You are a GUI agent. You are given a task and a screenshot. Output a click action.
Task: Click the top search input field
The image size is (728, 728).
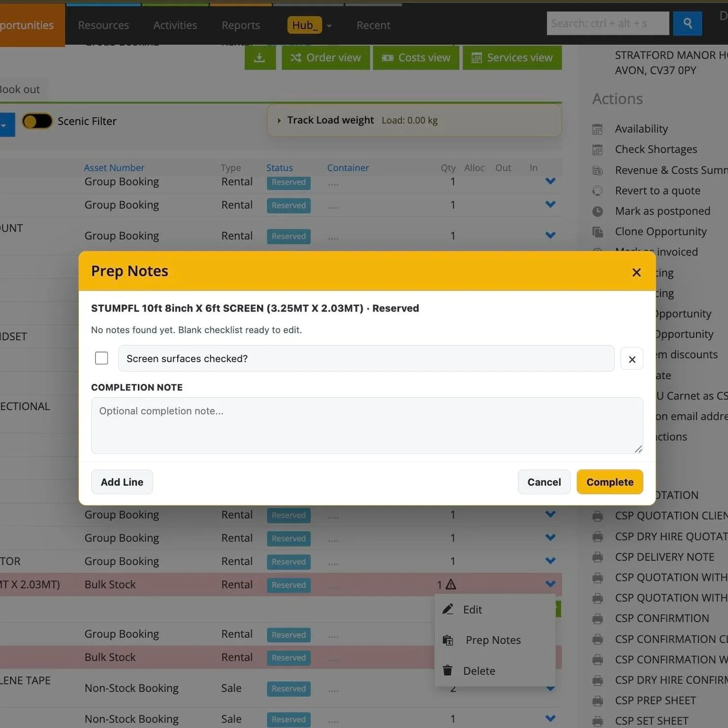[608, 23]
